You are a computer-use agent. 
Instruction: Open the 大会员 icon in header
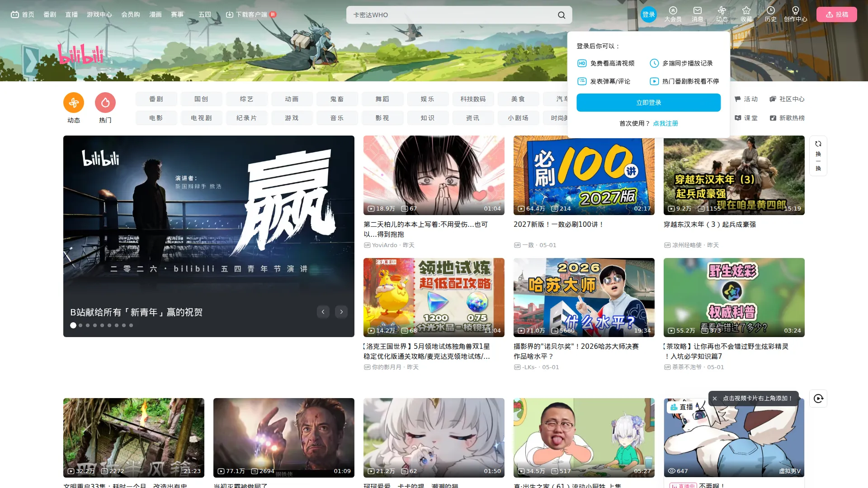(x=673, y=10)
